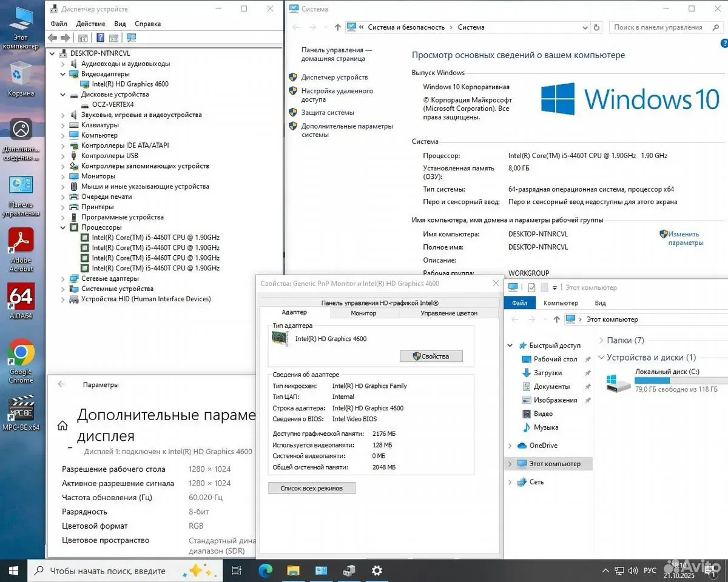The height and width of the screenshot is (582, 728).
Task: Open the Настройка удаленного доступа link
Action: (337, 95)
